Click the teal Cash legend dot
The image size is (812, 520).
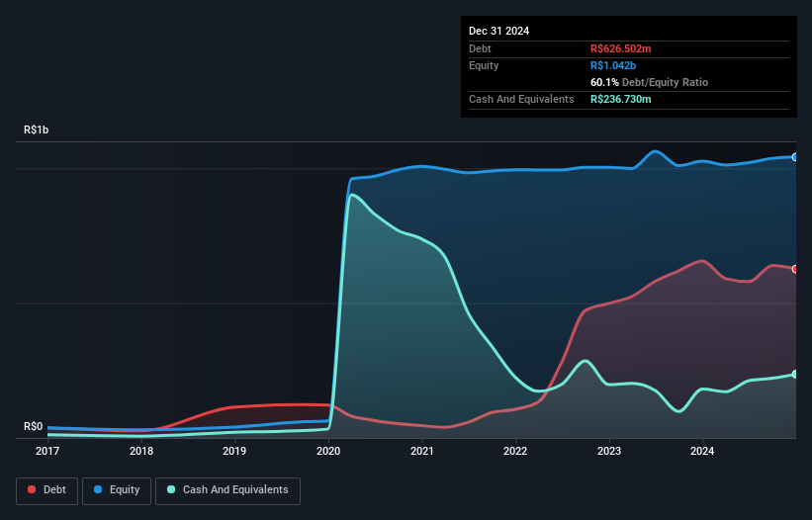click(x=171, y=489)
